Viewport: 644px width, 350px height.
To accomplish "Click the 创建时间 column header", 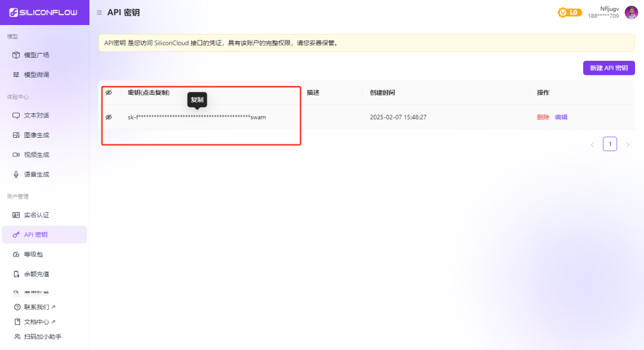I will pos(382,92).
